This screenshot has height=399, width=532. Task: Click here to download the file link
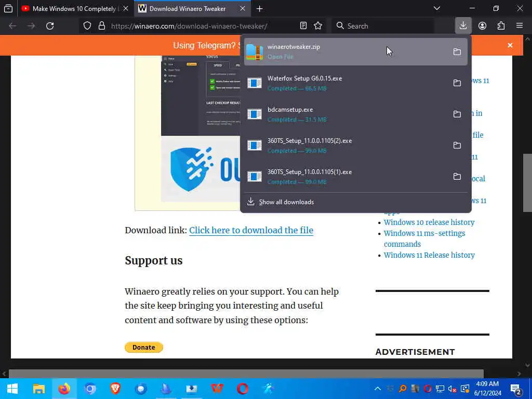[x=251, y=230]
